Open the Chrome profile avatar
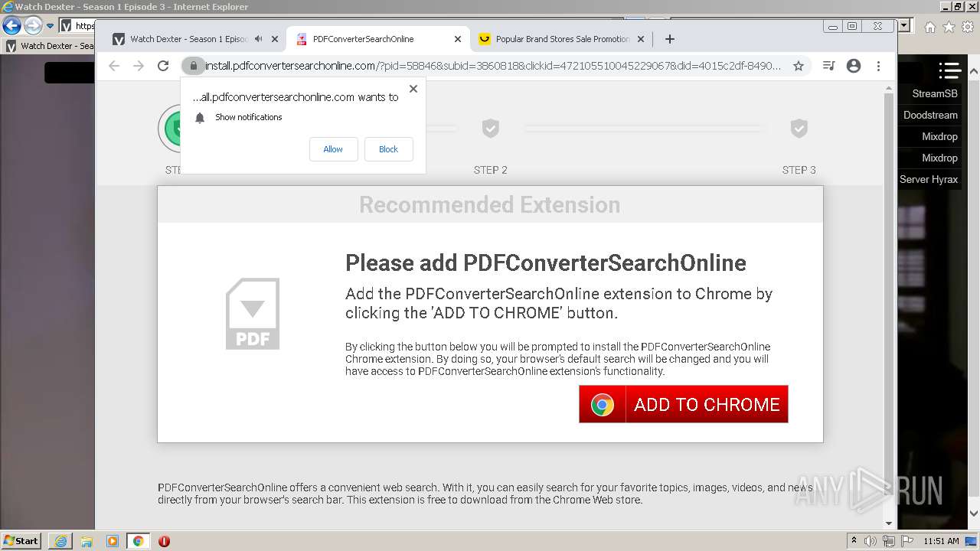Viewport: 980px width, 551px height. [x=854, y=66]
